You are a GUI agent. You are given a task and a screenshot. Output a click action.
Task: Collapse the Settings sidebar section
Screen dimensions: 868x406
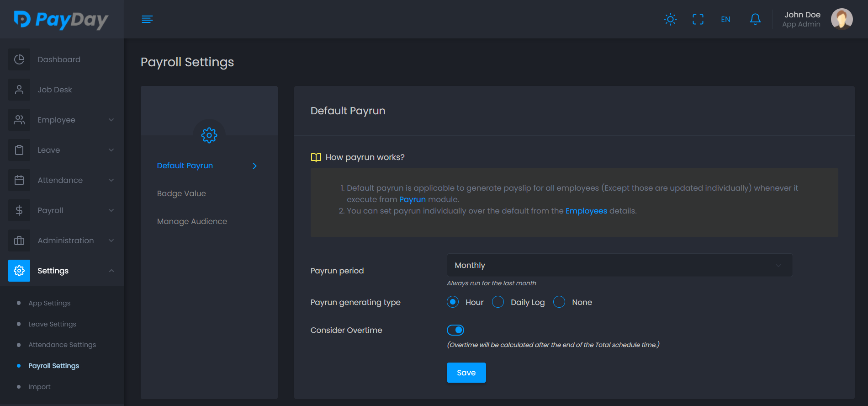coord(62,271)
